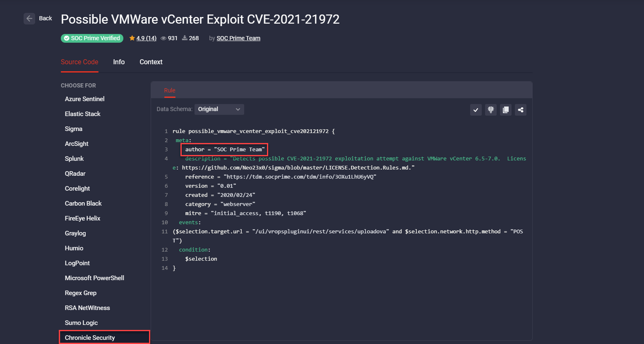Select Azure Sentinel platform option
Viewport: 644px width, 344px height.
tap(84, 99)
